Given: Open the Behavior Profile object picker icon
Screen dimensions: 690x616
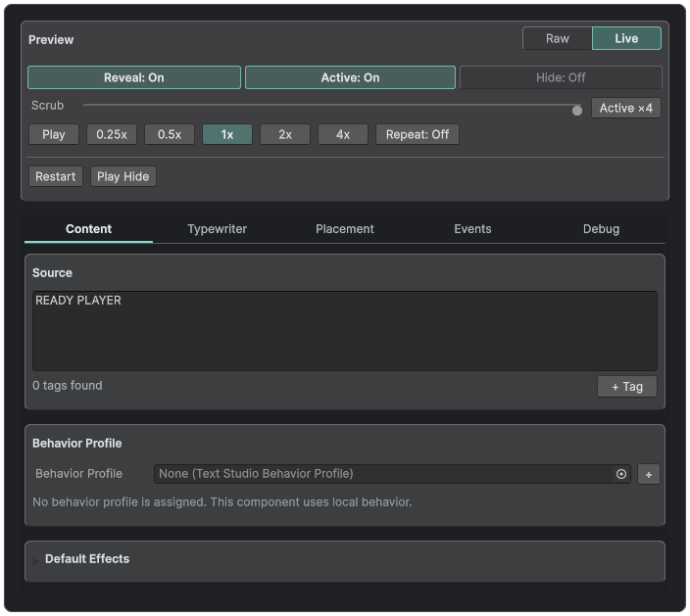Looking at the screenshot, I should tap(621, 474).
